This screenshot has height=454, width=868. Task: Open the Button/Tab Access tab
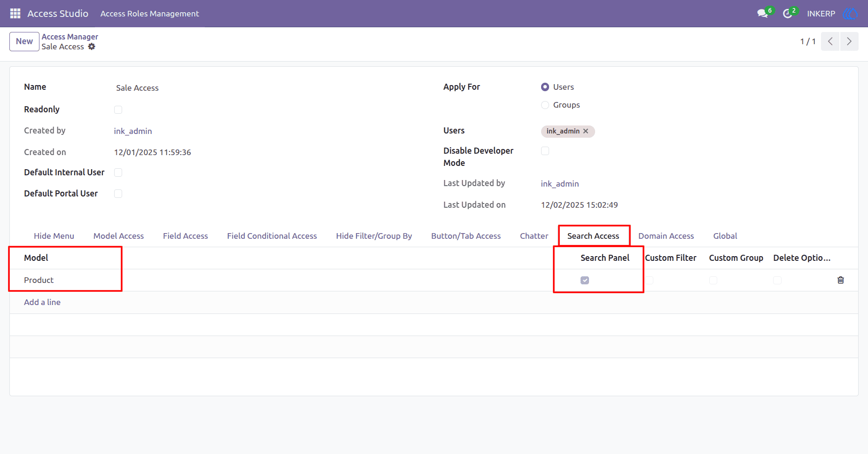pyautogui.click(x=466, y=236)
